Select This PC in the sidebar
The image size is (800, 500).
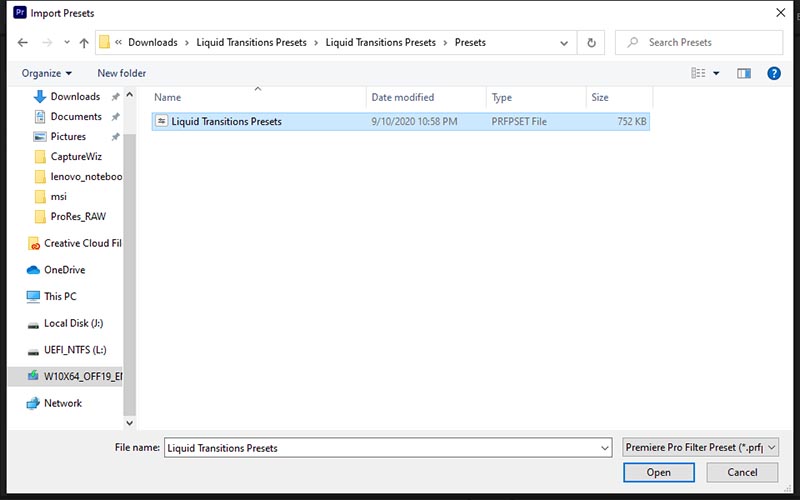tap(51, 296)
